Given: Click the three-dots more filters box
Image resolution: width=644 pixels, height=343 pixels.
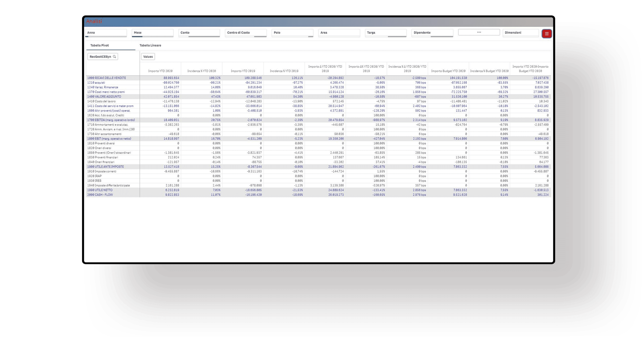Looking at the screenshot, I should coord(479,32).
